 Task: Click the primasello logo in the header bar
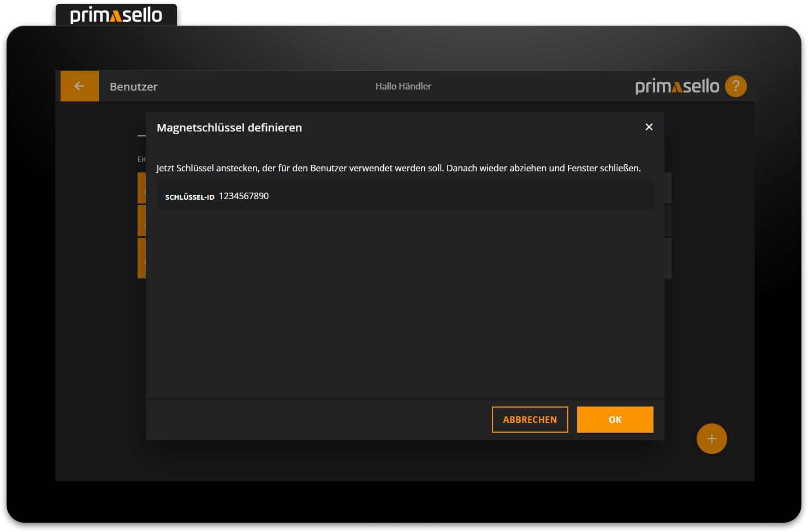click(677, 86)
